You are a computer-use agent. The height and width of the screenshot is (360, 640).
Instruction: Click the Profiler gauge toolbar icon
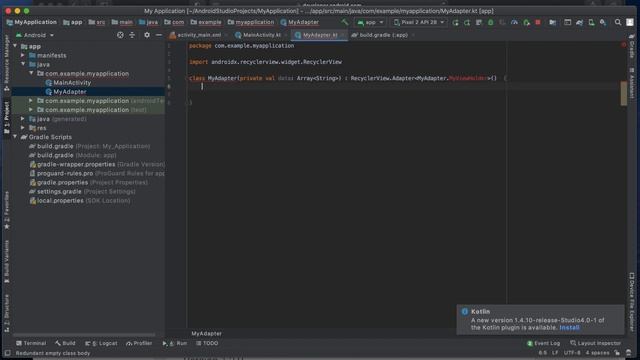(514, 22)
